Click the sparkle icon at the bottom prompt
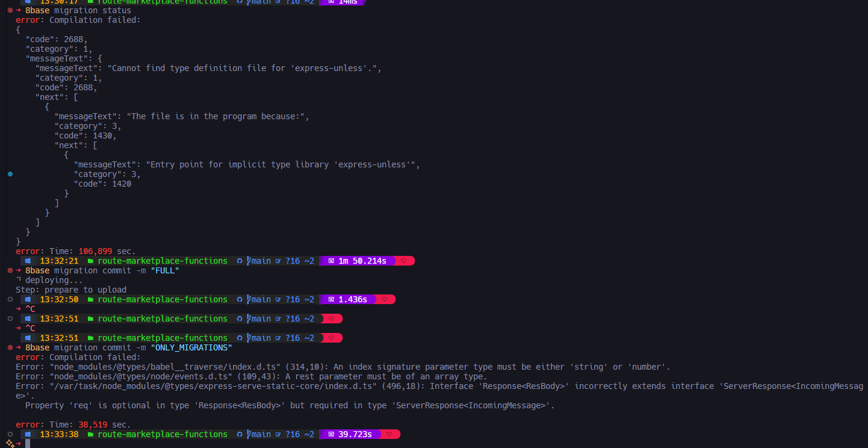868x448 pixels. [10, 444]
